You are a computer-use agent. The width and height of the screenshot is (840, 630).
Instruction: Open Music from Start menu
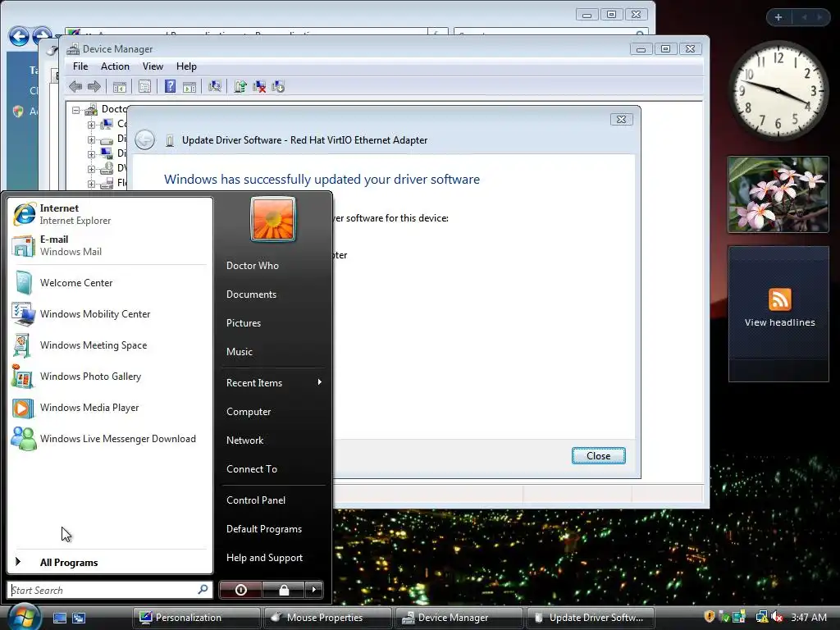pyautogui.click(x=240, y=352)
